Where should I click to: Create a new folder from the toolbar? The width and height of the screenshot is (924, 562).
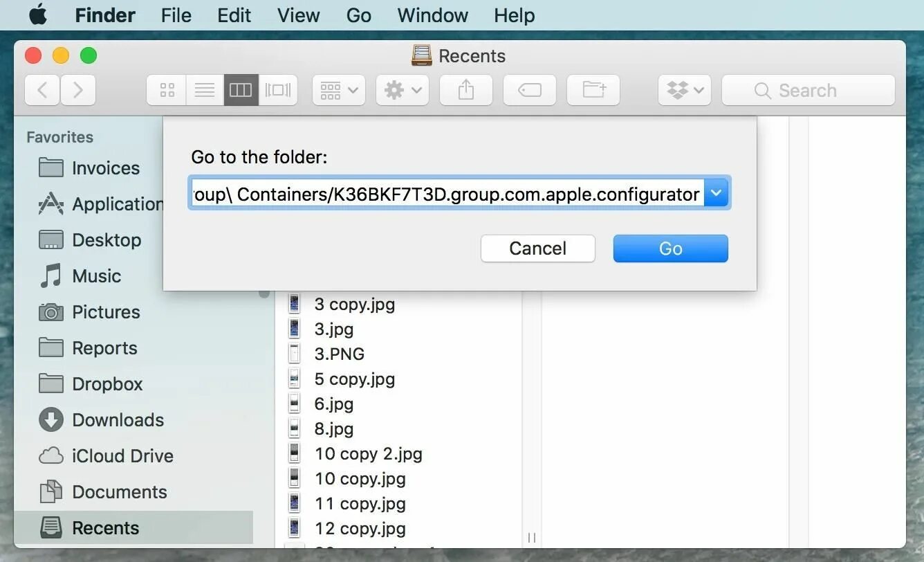pyautogui.click(x=593, y=90)
